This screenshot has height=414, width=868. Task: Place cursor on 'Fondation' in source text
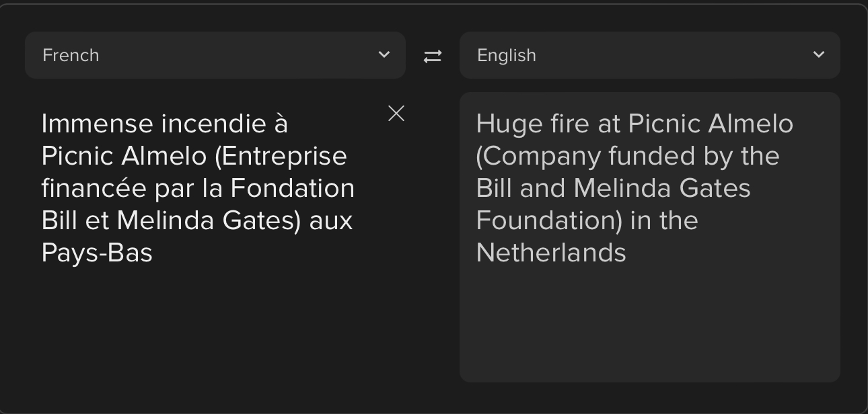coord(293,188)
